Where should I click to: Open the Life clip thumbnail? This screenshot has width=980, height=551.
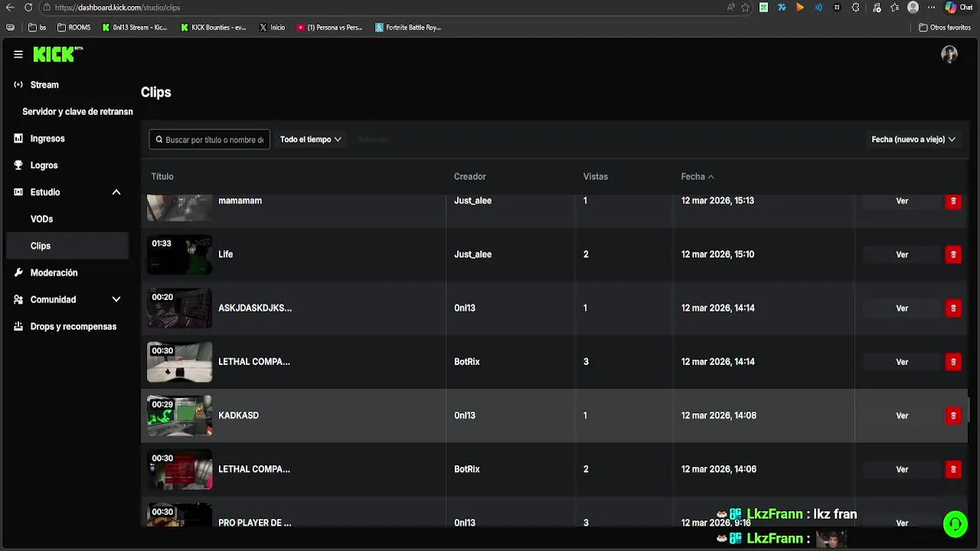point(179,254)
